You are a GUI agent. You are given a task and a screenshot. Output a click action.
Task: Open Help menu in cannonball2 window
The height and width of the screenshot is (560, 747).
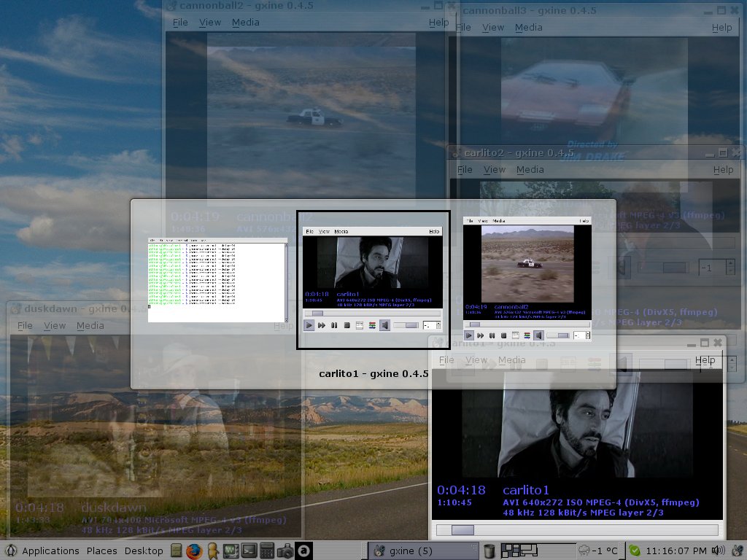point(438,23)
